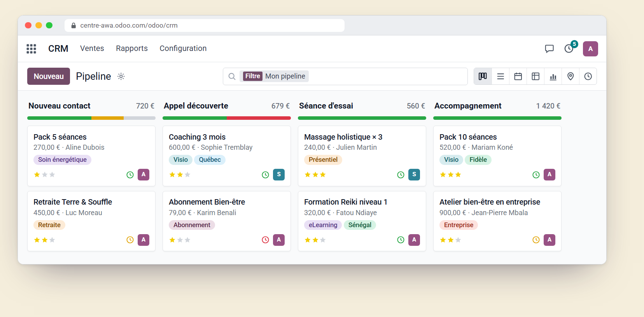Click the Séance d'essai progress bar
Screen dimensions: 644x317
point(362,118)
